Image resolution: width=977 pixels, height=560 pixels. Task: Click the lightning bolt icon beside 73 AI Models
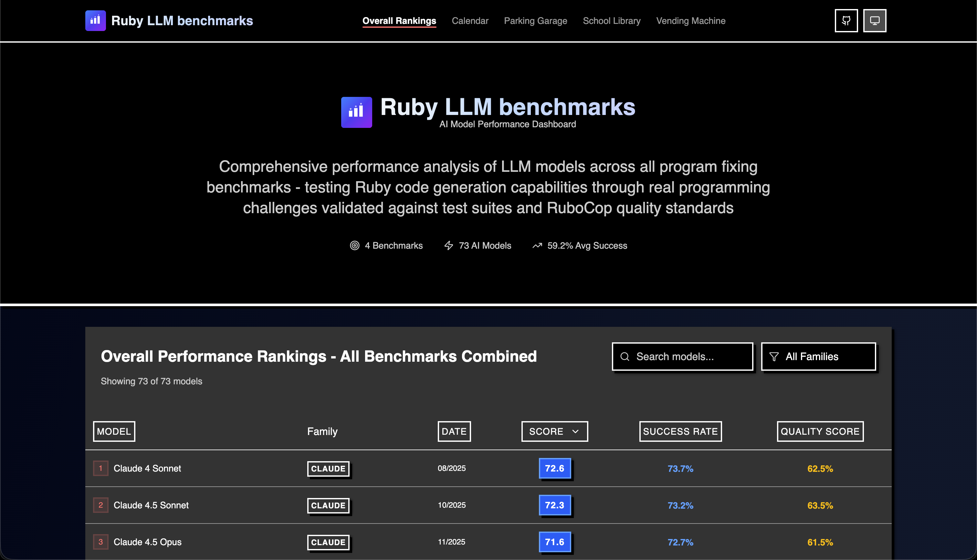448,245
